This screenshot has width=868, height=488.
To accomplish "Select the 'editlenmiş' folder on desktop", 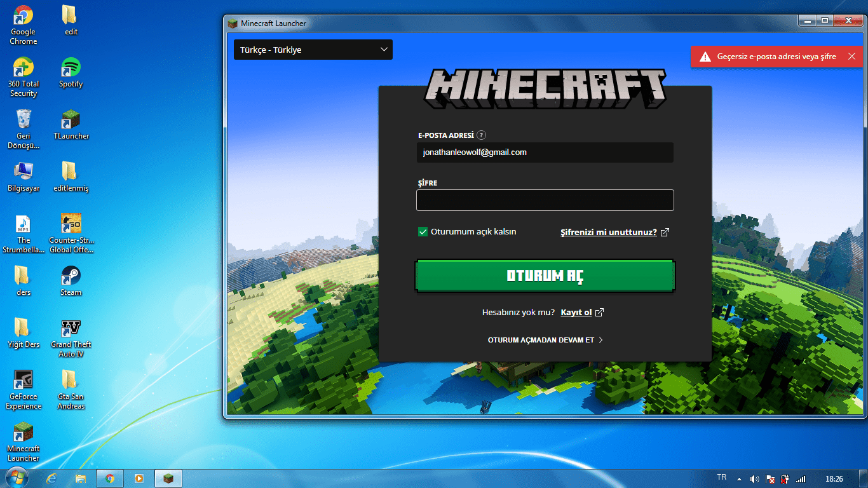I will 71,177.
